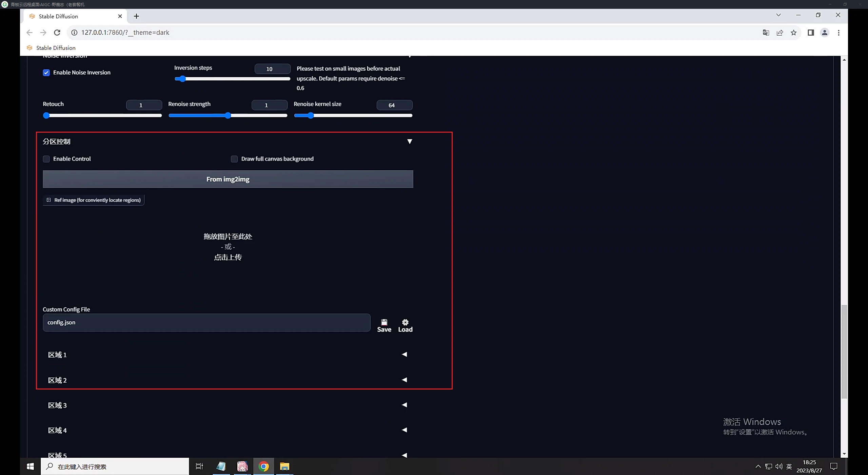The width and height of the screenshot is (868, 475).
Task: Bookmark this page with star icon
Action: 793,33
